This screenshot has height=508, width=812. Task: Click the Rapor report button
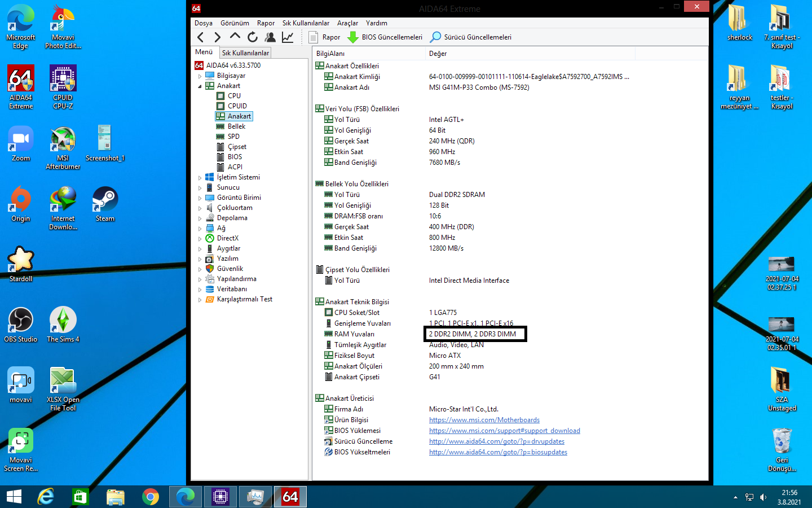pyautogui.click(x=325, y=37)
